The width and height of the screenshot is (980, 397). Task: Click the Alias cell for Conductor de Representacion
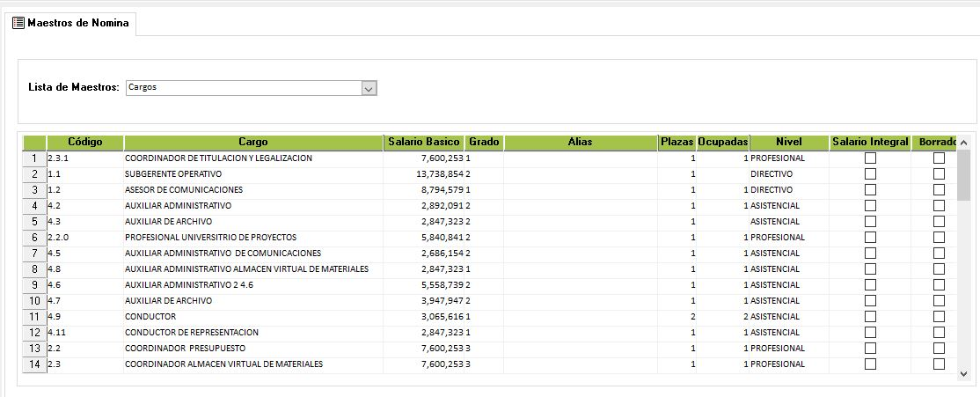point(580,333)
